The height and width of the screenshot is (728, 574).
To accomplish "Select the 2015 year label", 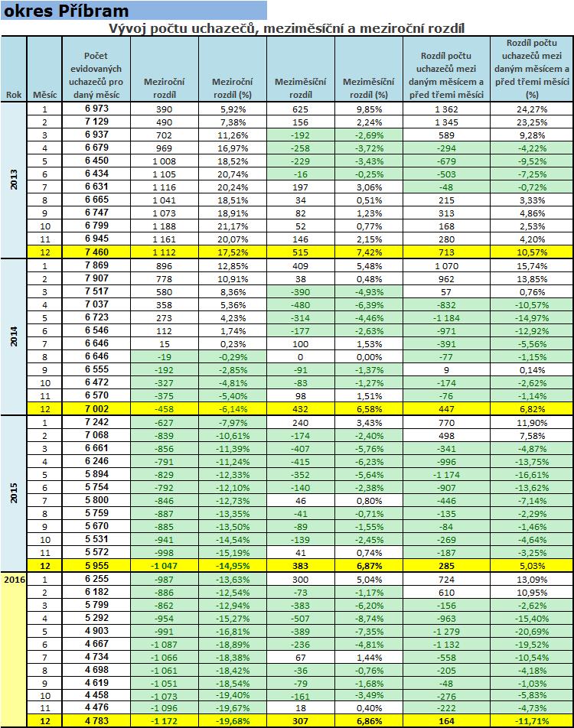I will [x=14, y=492].
